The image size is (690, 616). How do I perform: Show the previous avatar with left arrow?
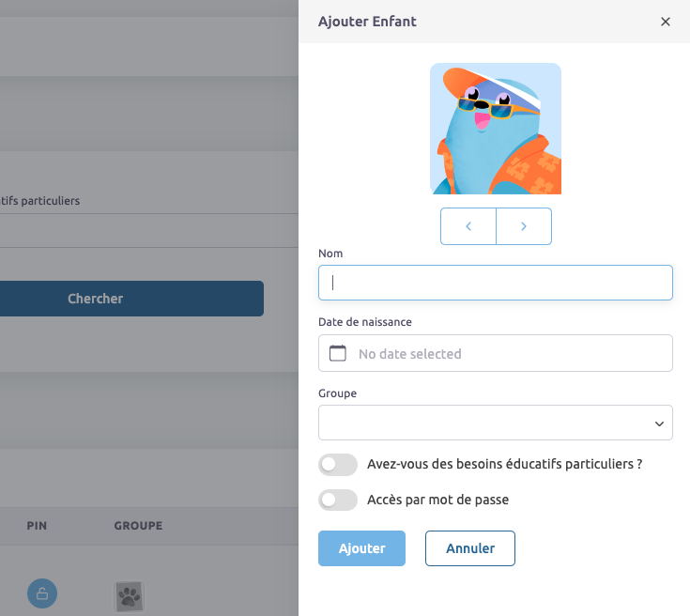(x=468, y=226)
